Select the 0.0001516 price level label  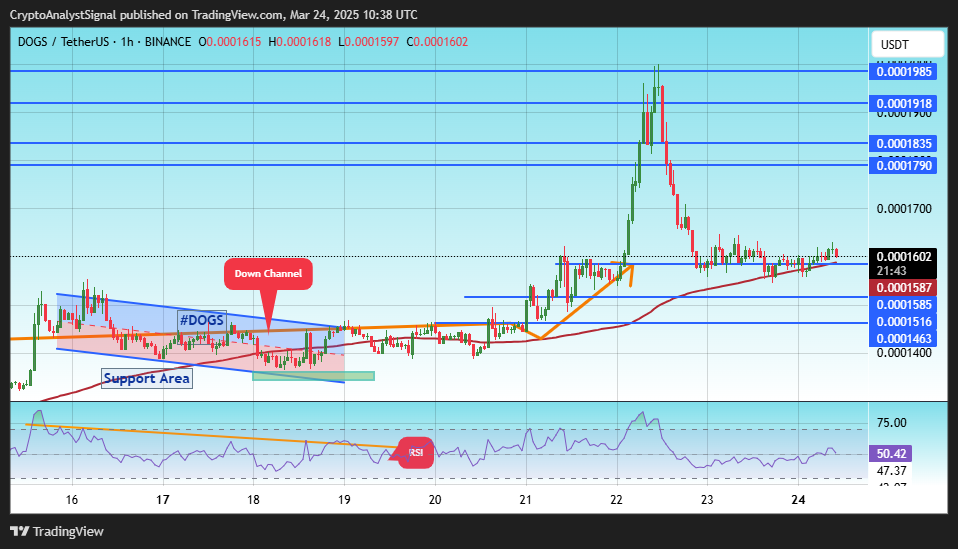pyautogui.click(x=903, y=321)
